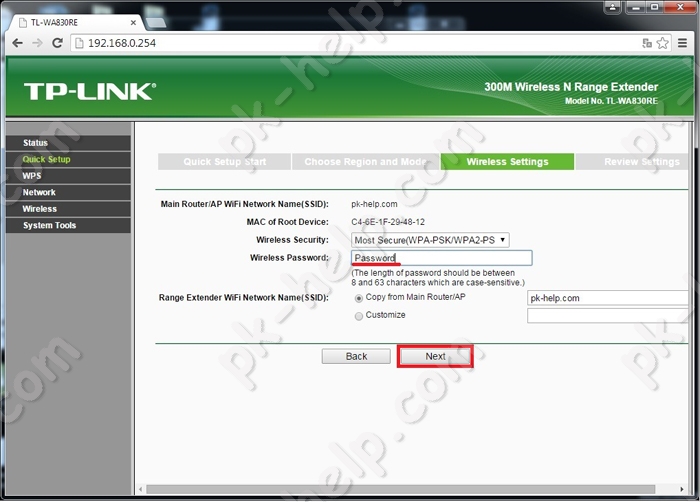
Task: Click the horizontal scrollbar left arrow
Action: tap(141, 489)
